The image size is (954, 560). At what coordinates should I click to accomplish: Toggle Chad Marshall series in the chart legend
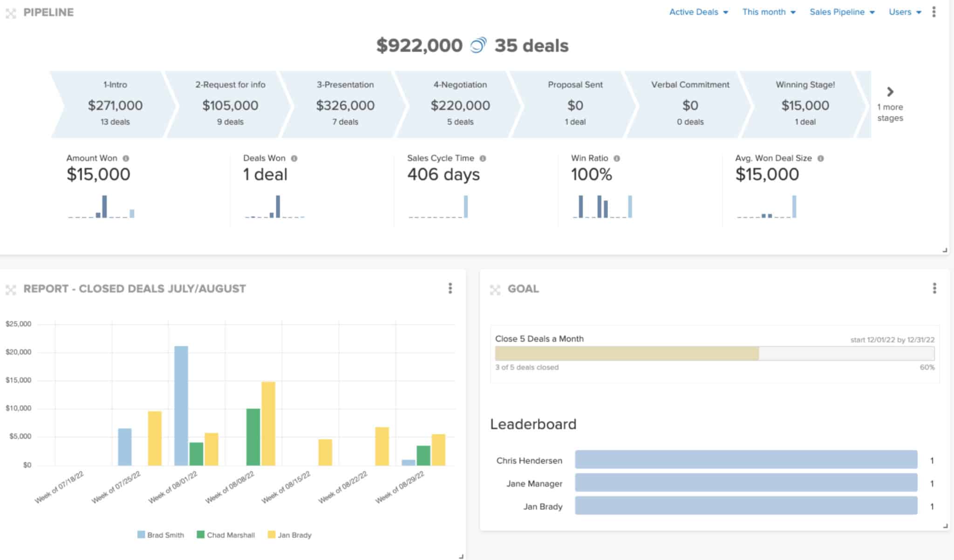tap(227, 535)
